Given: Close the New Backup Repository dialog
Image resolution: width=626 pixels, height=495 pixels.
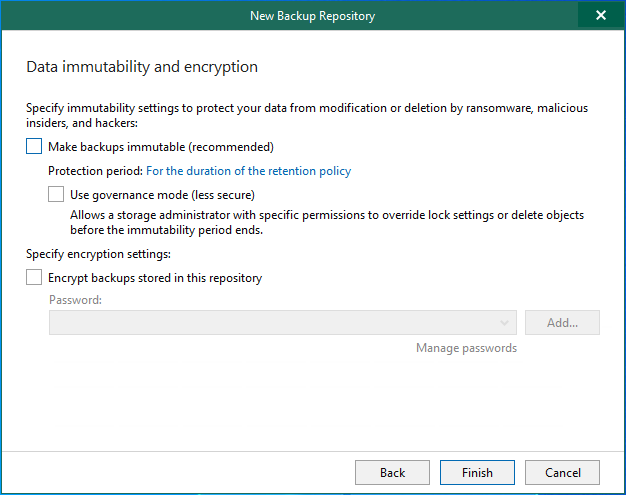Looking at the screenshot, I should pos(600,15).
